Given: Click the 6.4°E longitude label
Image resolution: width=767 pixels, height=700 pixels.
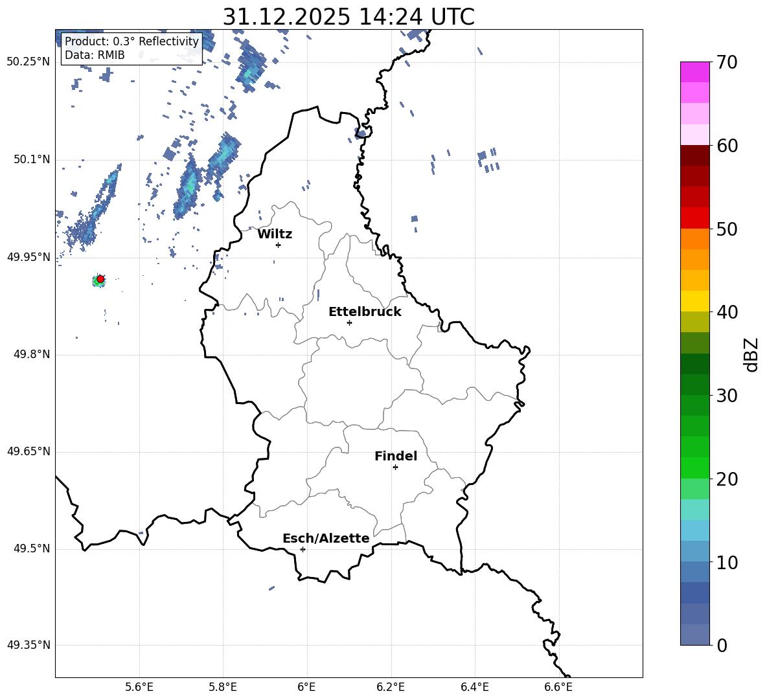Looking at the screenshot, I should (474, 687).
